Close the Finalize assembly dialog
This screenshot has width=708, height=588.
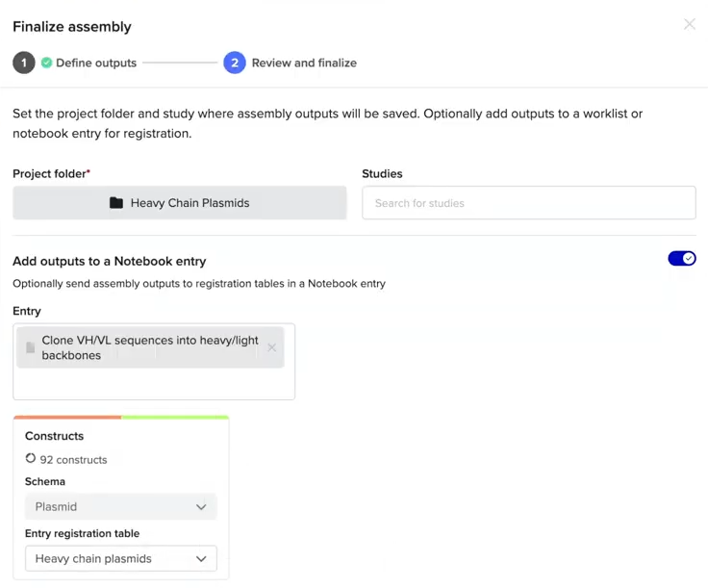[x=689, y=25]
